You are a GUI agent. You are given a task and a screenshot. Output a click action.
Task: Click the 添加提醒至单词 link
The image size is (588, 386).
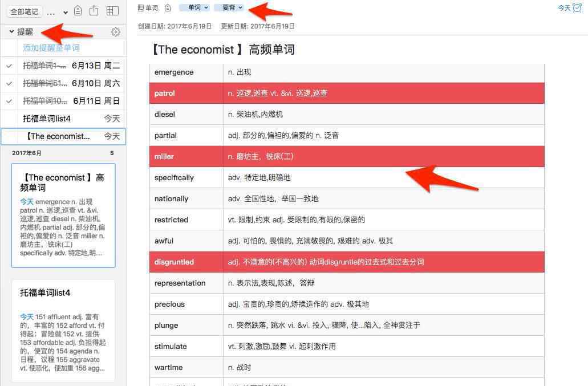(x=51, y=48)
